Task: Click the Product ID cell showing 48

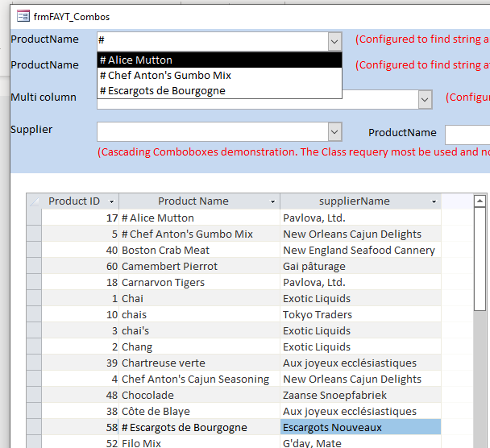Action: (80, 395)
